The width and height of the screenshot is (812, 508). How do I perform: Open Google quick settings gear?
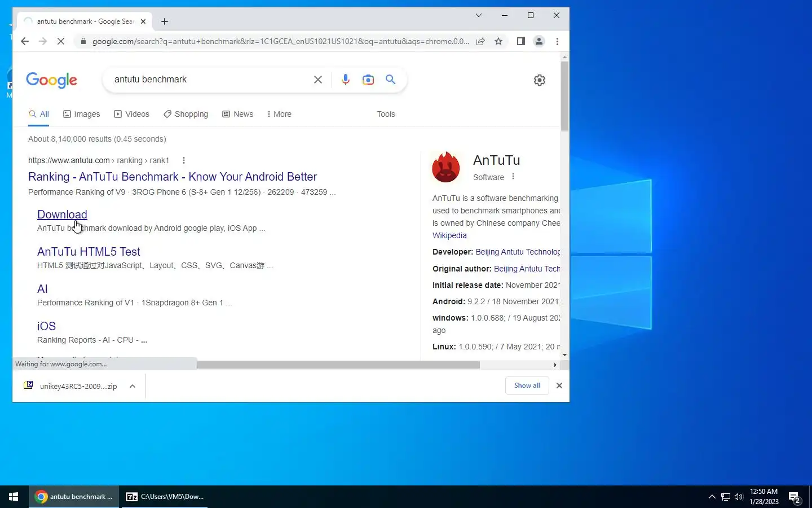[x=540, y=80]
